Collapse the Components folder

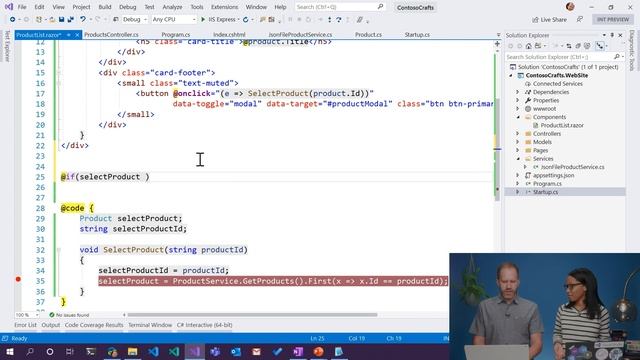[x=518, y=117]
